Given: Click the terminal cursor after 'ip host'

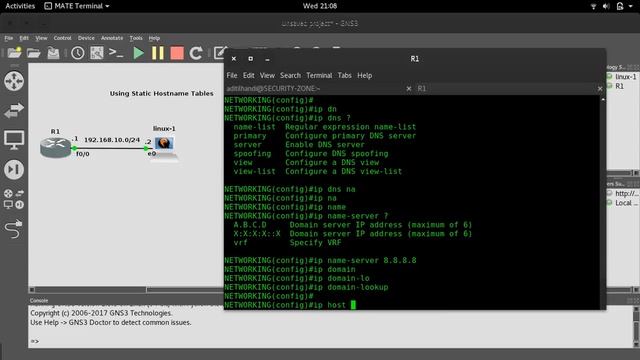Looking at the screenshot, I should 353,305.
